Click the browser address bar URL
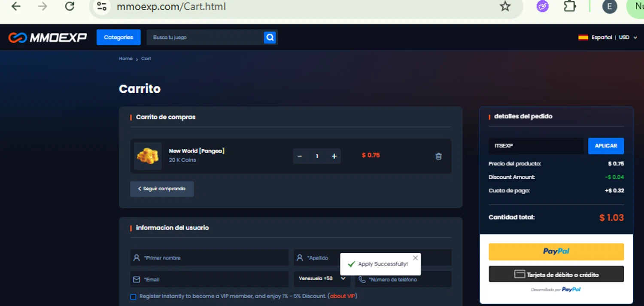Viewport: 644px width, 306px height. [x=171, y=6]
